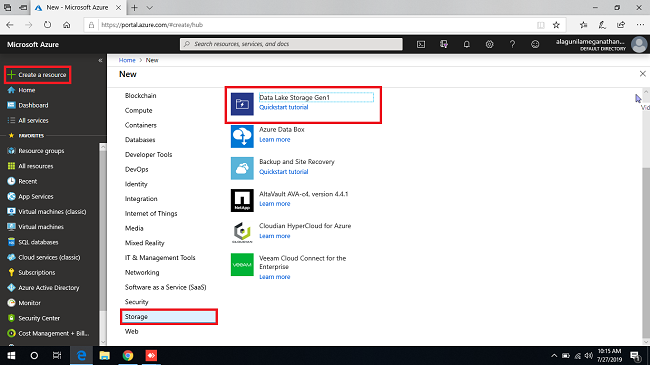Click Create a resource in sidebar
Viewport: 650px width, 365px height.
point(37,75)
